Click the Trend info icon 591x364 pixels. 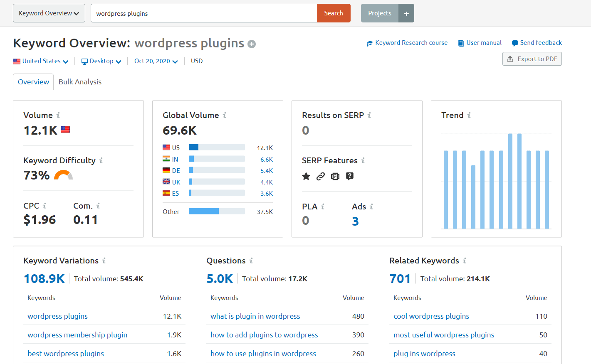(x=469, y=115)
